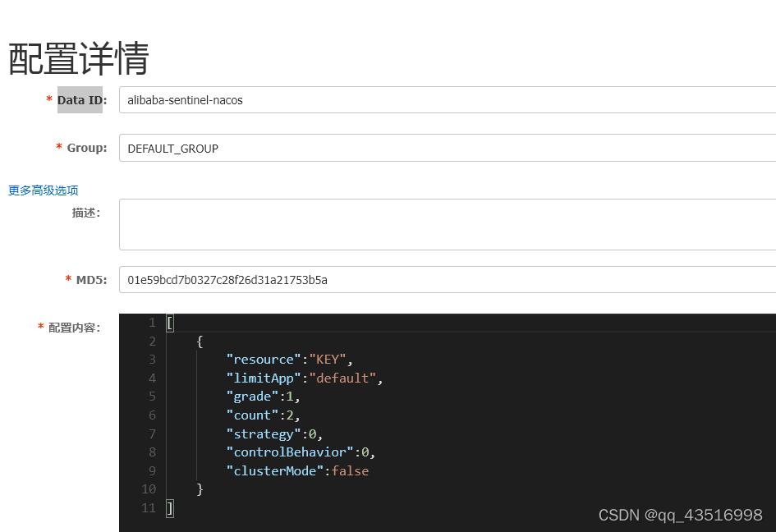
Task: Click the Data ID input field
Action: (448, 100)
